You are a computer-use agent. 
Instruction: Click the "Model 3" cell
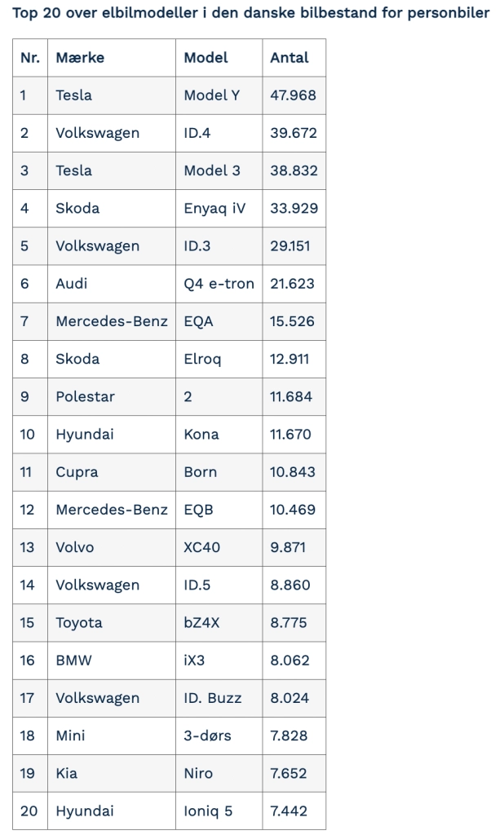[x=212, y=170]
